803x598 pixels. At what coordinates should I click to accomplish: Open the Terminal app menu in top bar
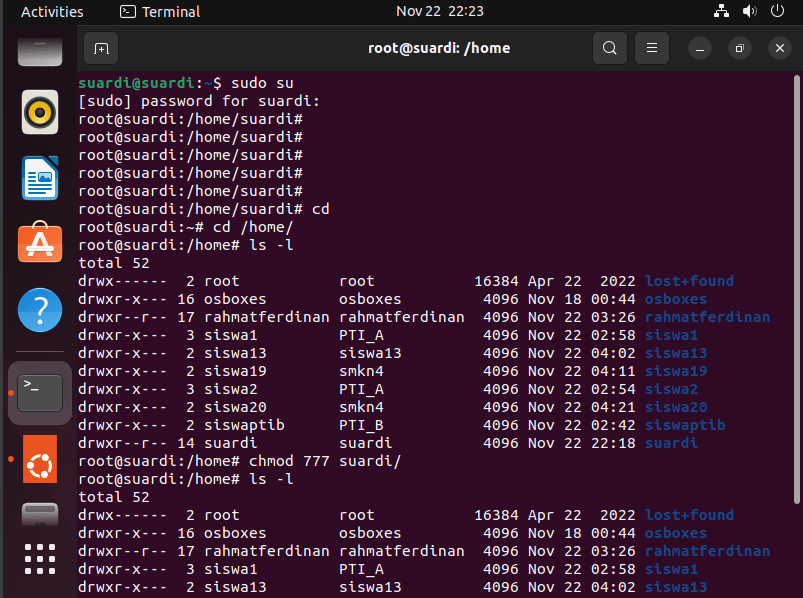pyautogui.click(x=160, y=11)
